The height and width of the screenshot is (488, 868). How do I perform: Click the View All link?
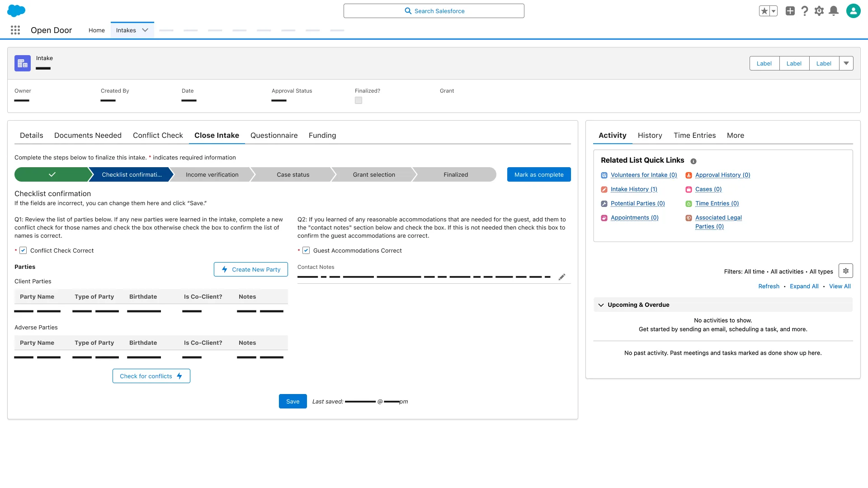[x=840, y=286]
